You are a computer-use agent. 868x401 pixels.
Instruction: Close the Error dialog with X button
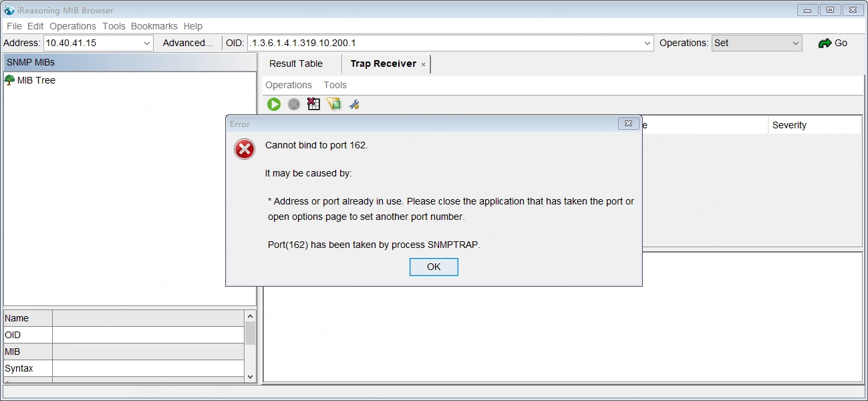click(x=627, y=124)
